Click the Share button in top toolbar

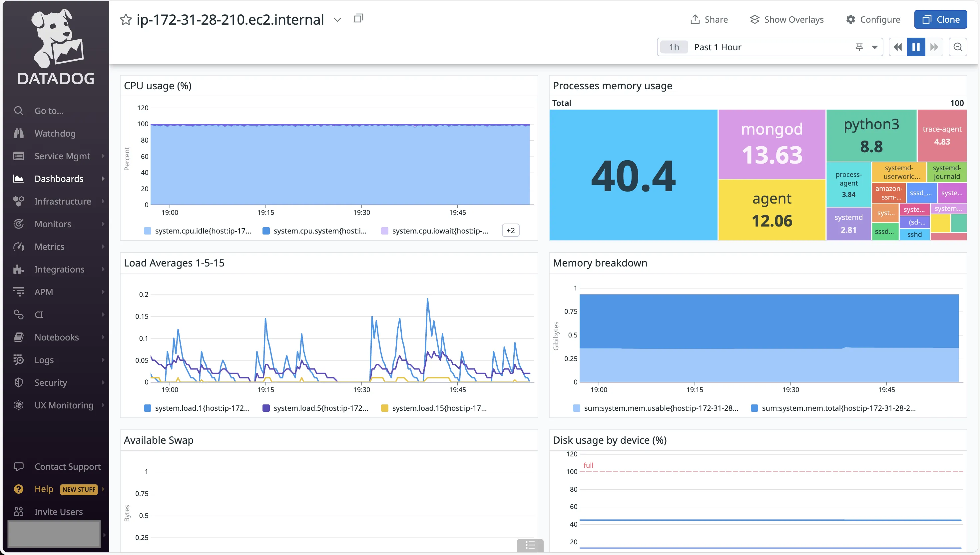pos(709,19)
